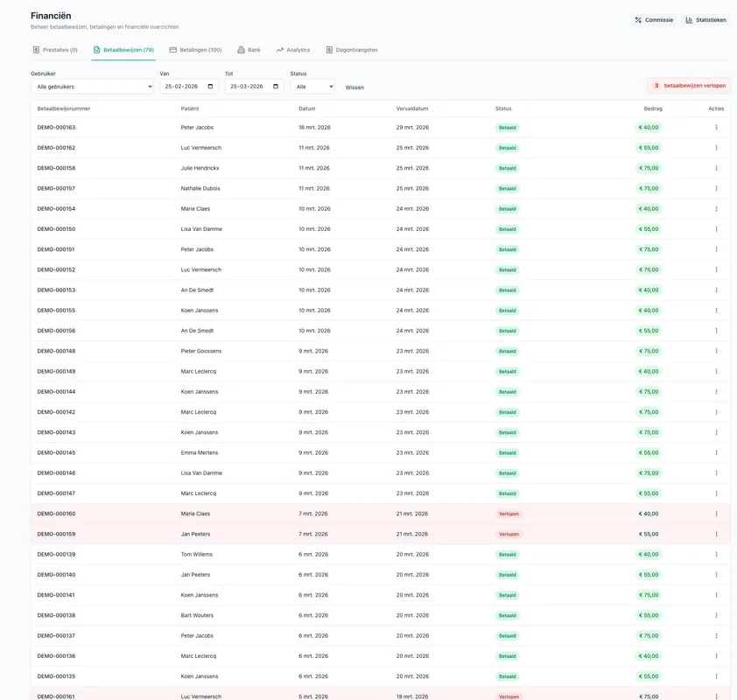Viewport: 737px width, 700px height.
Task: Click the Vervaldatum column header
Action: coord(412,108)
